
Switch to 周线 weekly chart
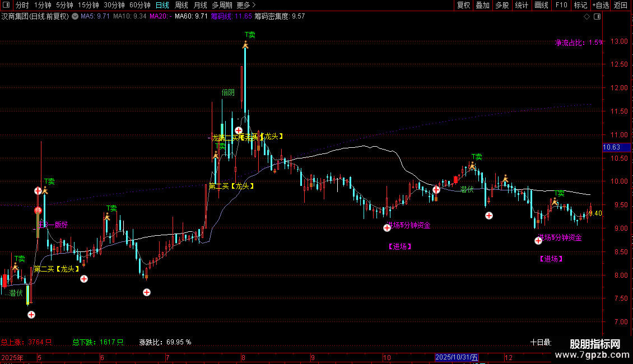[181, 5]
